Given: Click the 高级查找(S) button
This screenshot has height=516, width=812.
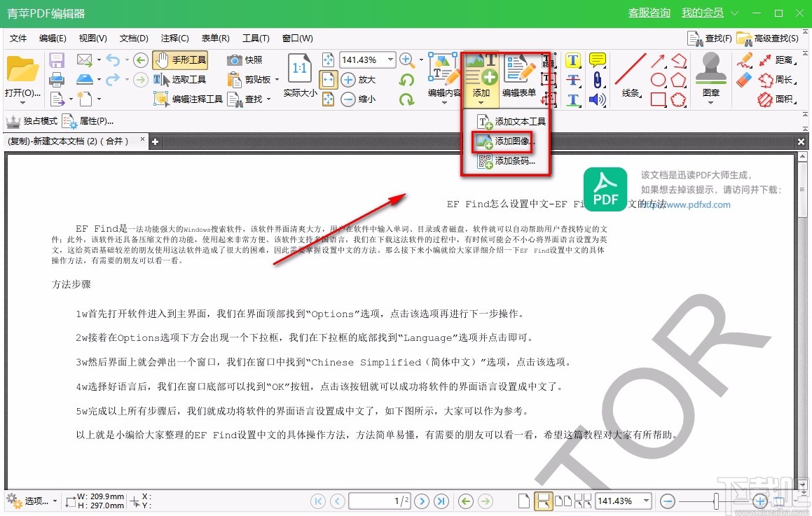Looking at the screenshot, I should point(767,39).
